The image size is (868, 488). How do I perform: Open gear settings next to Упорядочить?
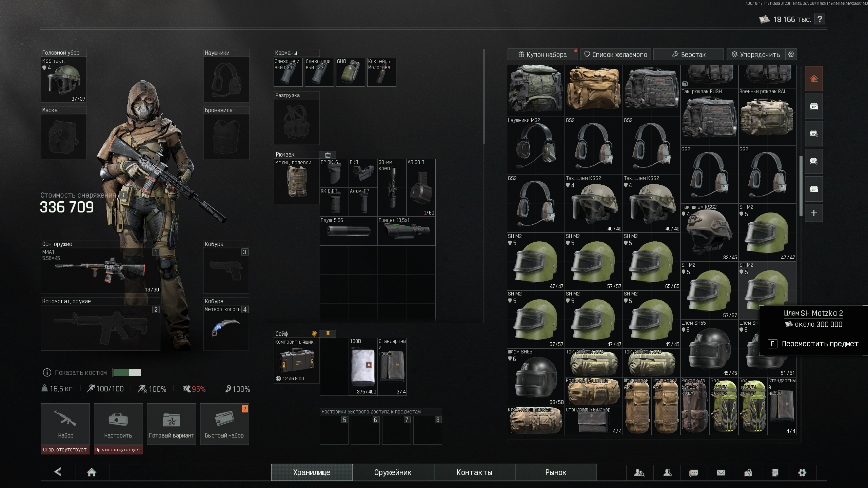click(791, 55)
